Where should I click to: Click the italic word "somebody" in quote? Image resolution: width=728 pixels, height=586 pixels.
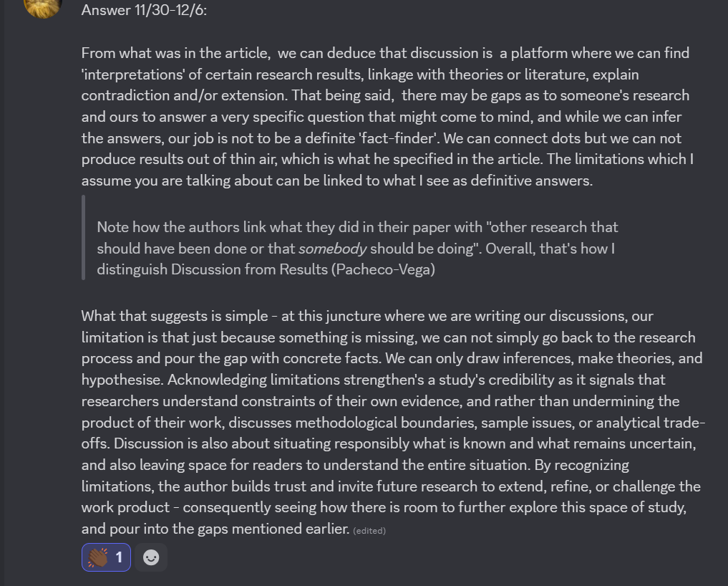tap(332, 249)
